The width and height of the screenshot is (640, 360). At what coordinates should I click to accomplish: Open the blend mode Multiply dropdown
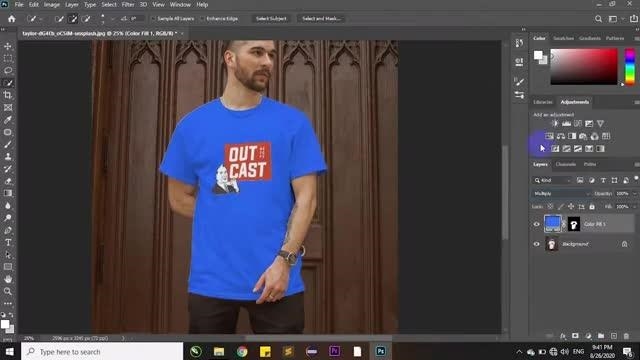tap(561, 193)
